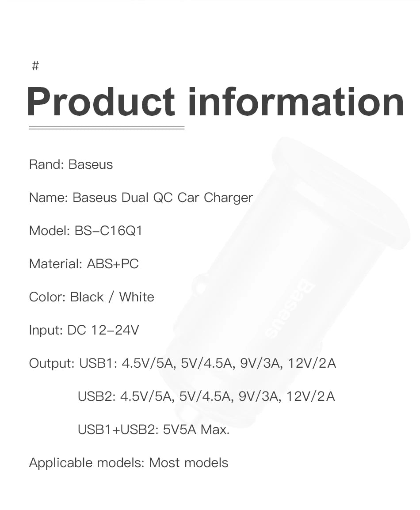Click the 12V/2A value in the USB1 line
The image size is (420, 510).
[x=312, y=363]
